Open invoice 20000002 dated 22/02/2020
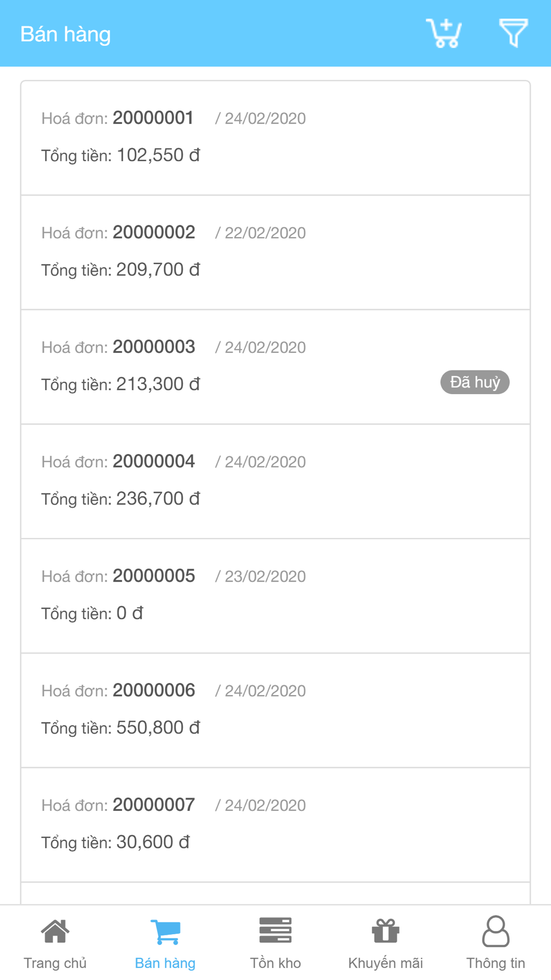 tap(275, 252)
